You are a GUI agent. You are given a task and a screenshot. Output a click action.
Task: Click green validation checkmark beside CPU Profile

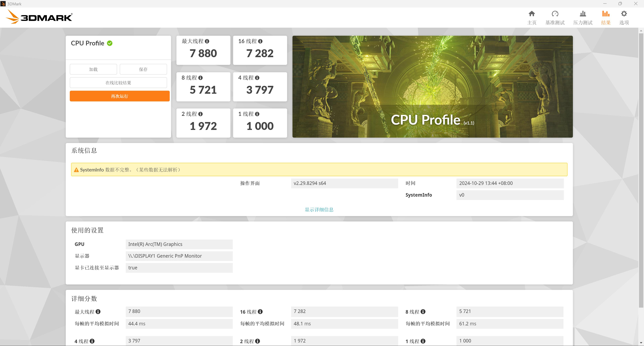(x=110, y=43)
